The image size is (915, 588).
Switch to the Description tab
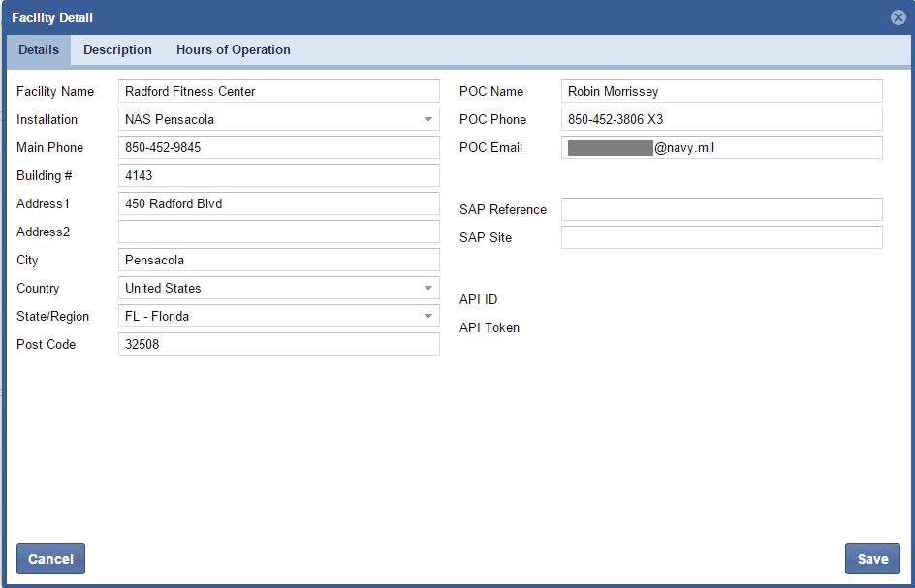click(117, 50)
